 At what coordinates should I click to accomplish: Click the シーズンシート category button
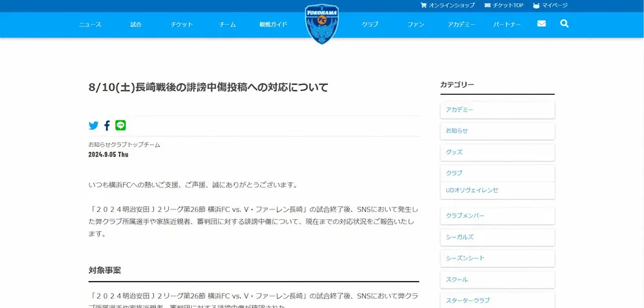point(497,258)
